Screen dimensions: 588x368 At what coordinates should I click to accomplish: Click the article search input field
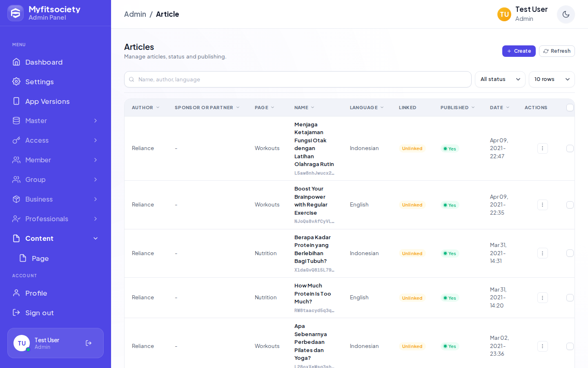298,79
